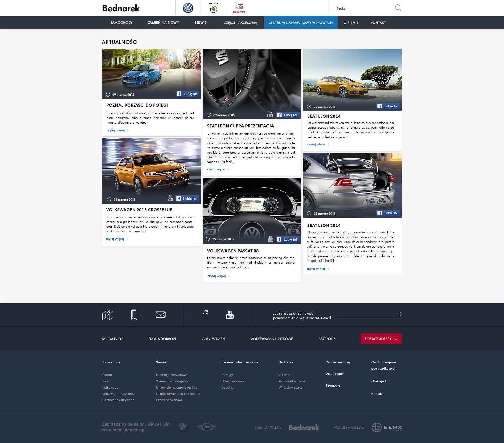The height and width of the screenshot is (443, 504).
Task: Expand the Zobacz adresy dropdown
Action: [381, 339]
